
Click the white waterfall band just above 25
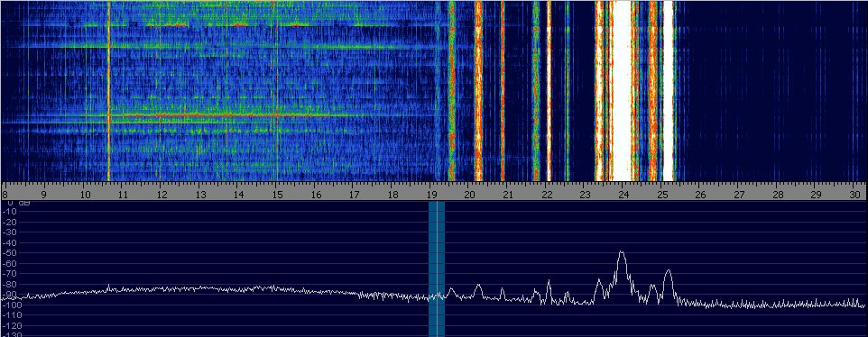coord(669,91)
